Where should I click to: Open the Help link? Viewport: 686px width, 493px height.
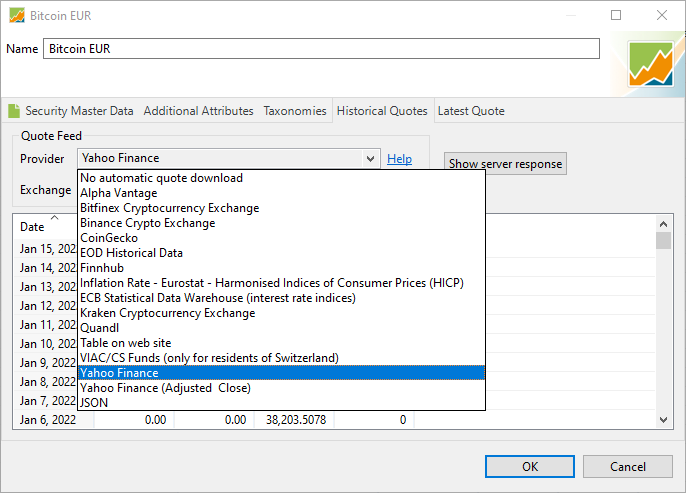[399, 159]
